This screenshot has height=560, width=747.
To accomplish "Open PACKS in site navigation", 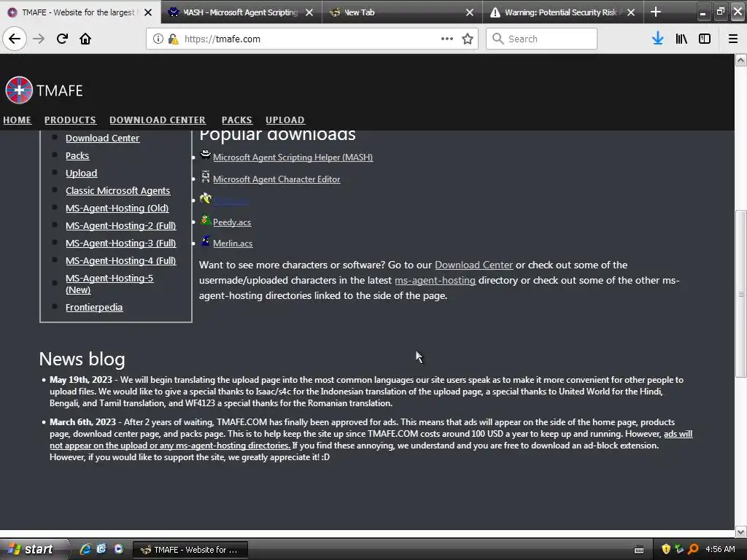I will (x=237, y=120).
